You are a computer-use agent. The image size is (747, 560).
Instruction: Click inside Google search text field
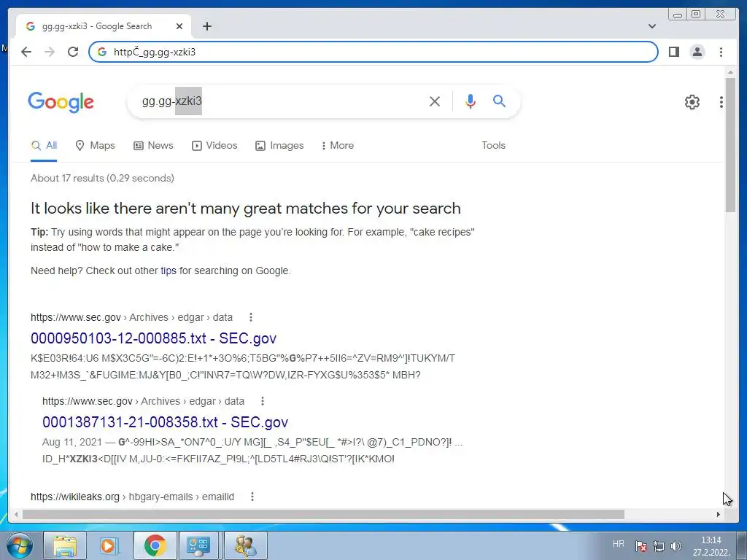281,101
